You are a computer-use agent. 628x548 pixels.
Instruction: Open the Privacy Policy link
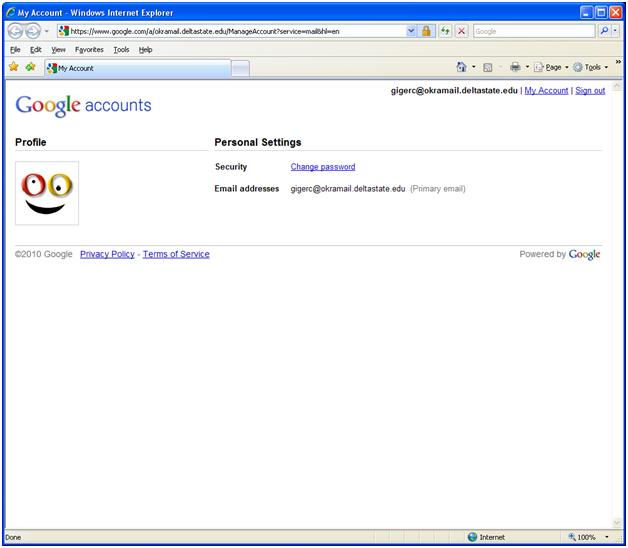(x=107, y=254)
